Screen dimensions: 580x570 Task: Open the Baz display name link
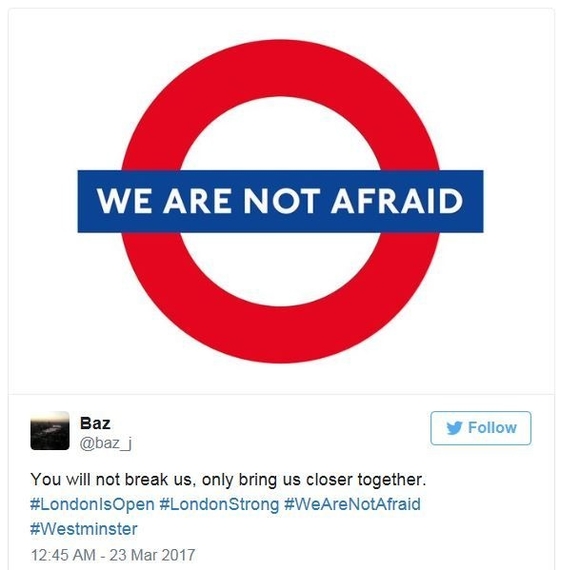point(95,423)
